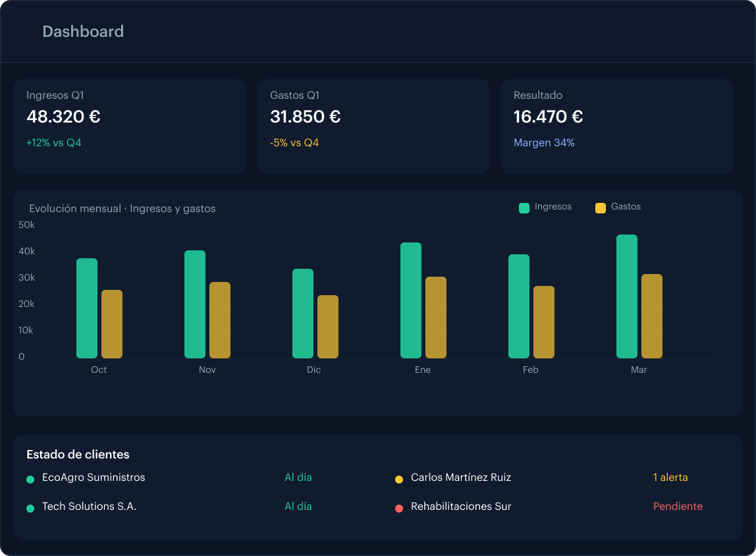756x556 pixels.
Task: Click the 10k y-axis label
Action: (x=26, y=330)
